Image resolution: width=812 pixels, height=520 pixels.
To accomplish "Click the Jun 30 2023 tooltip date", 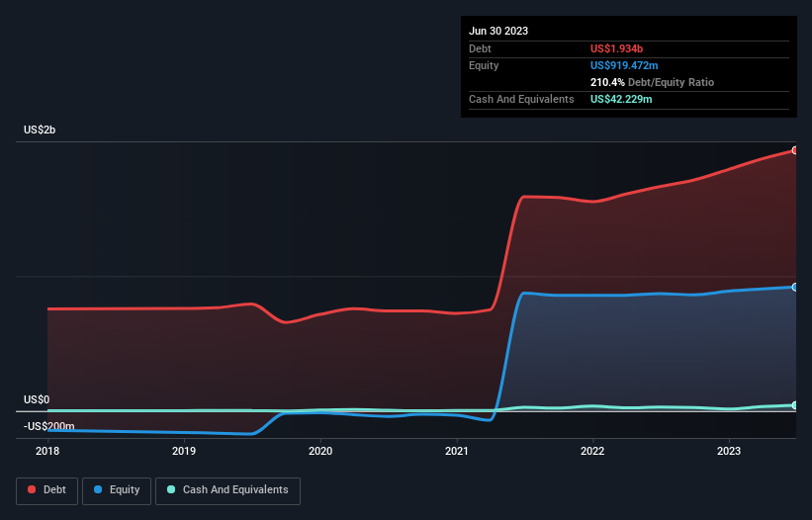I will tap(498, 31).
